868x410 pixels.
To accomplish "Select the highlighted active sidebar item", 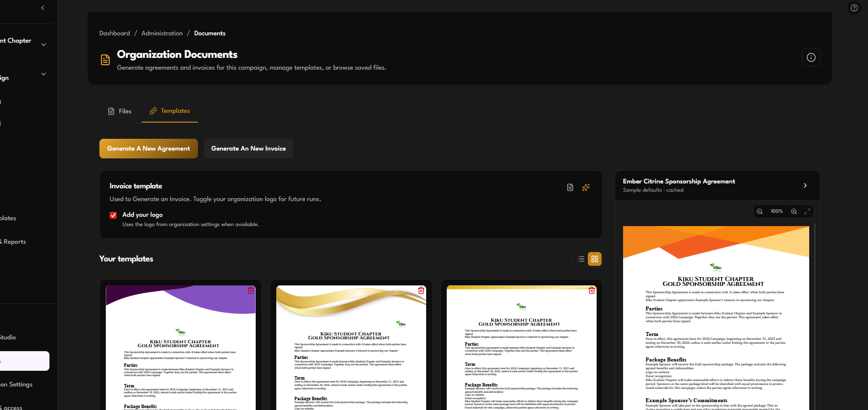I will (x=24, y=361).
